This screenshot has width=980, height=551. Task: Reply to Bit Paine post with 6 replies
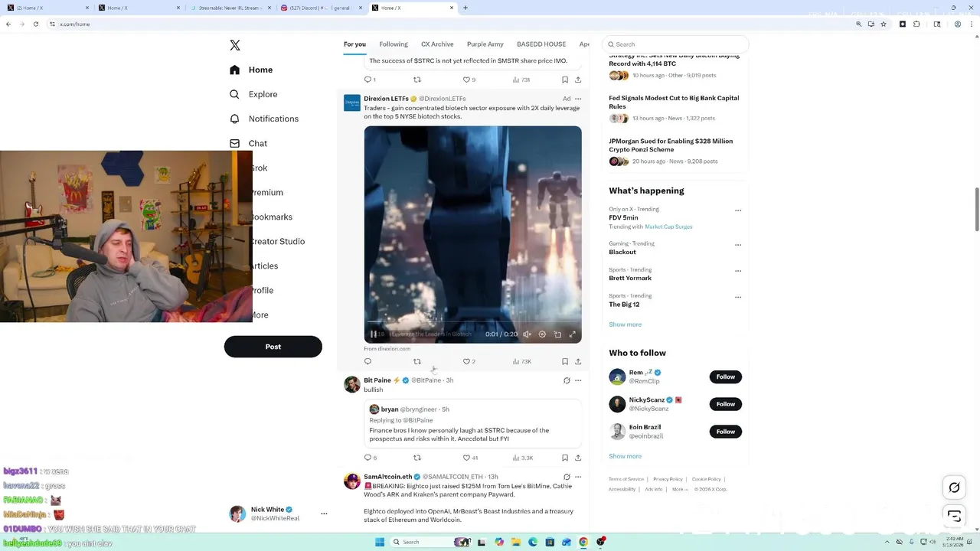pos(370,458)
